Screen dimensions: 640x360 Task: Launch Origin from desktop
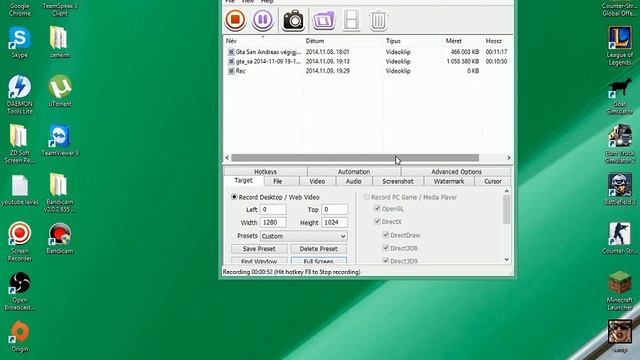(x=20, y=337)
